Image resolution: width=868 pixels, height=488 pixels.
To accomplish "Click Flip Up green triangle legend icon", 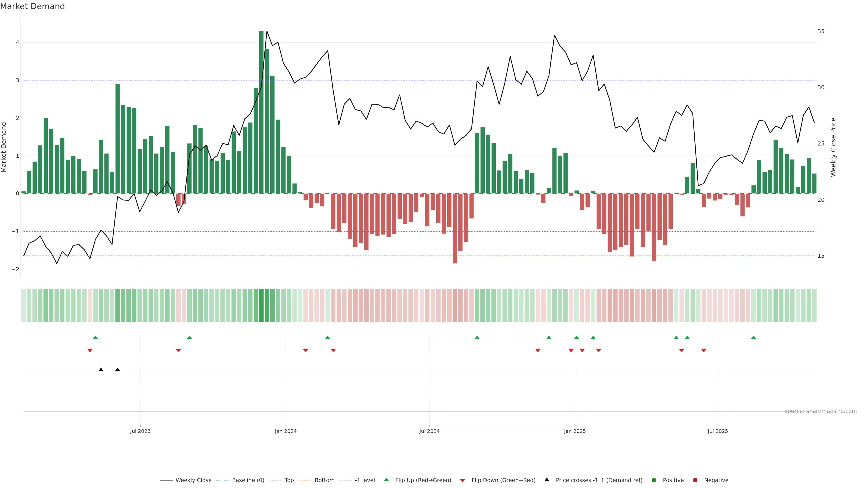I will pos(387,480).
